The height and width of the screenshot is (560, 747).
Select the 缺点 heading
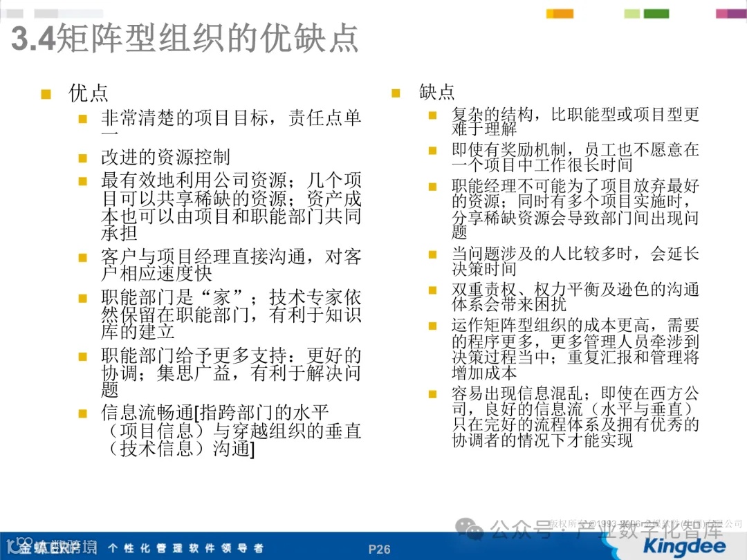point(437,92)
